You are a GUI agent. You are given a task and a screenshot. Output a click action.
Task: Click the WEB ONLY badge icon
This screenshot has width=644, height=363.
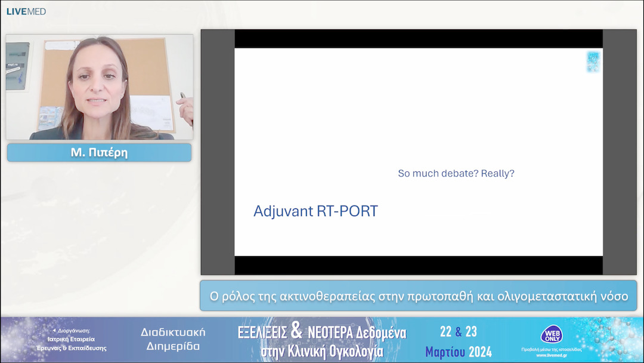click(551, 334)
